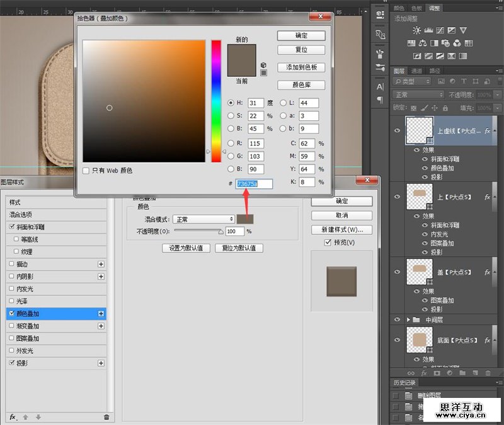Viewport: 504px width, 425px height.
Task: Click the new group folder icon in Layers panel
Action: [461, 373]
